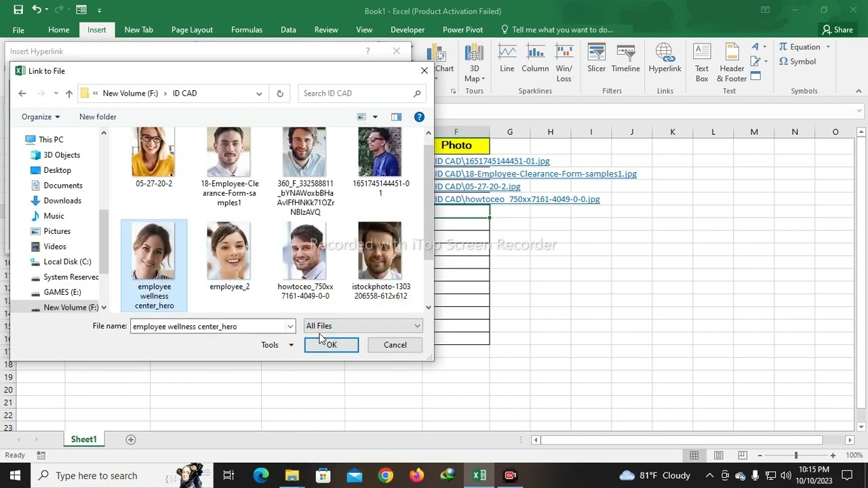The height and width of the screenshot is (488, 868).
Task: Select the Photo header cell
Action: point(456,145)
